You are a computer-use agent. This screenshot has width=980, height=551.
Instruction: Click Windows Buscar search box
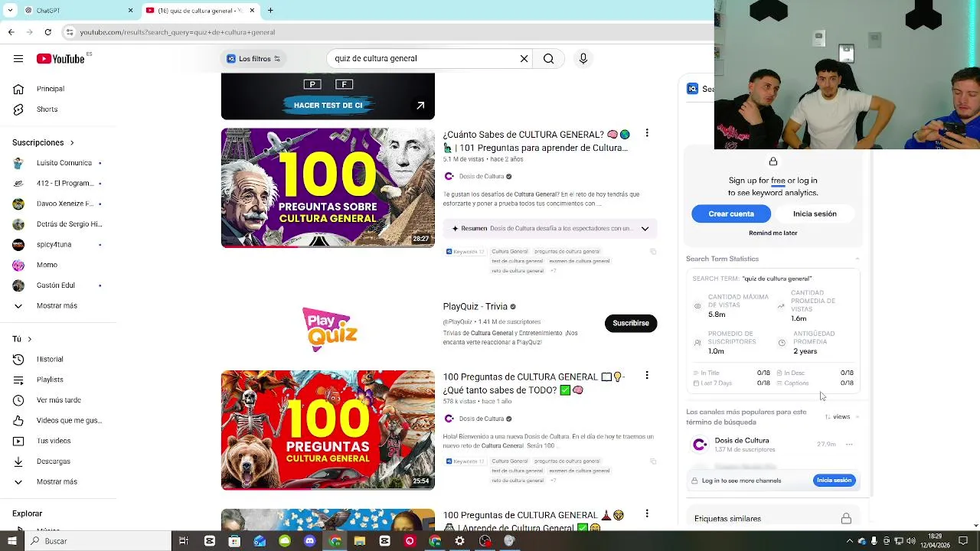(98, 541)
